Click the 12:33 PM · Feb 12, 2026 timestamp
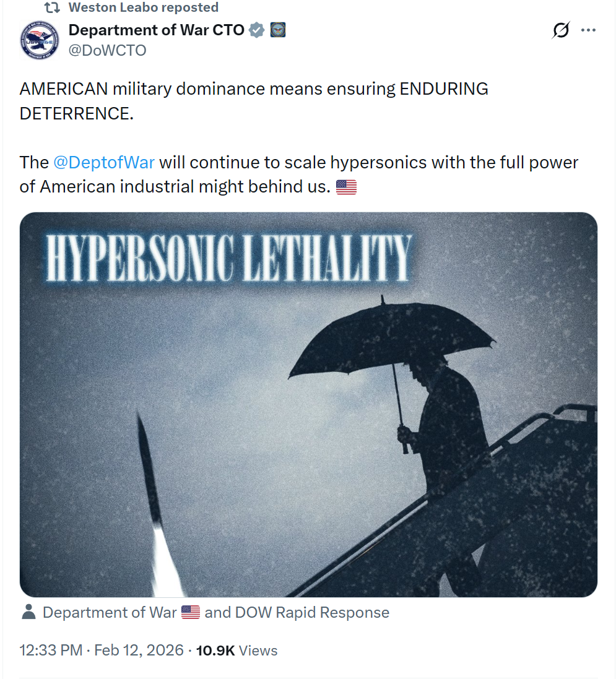 [102, 651]
